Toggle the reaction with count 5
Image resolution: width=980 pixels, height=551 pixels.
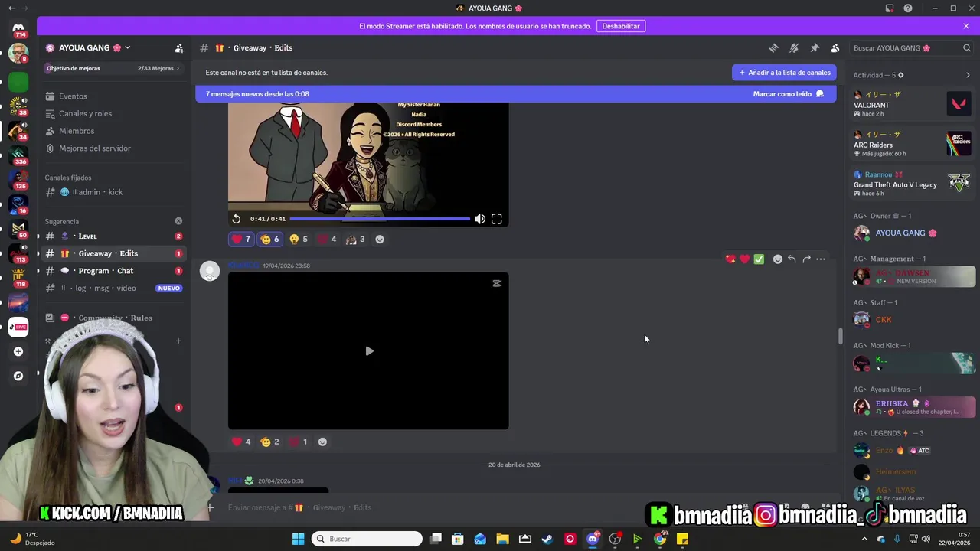coord(299,240)
